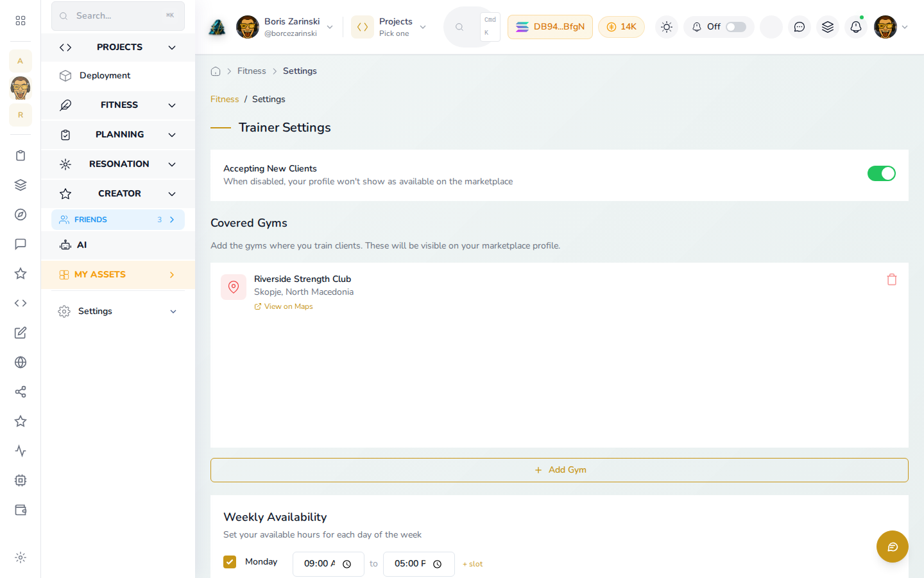
Task: Expand the Settings sidebar menu
Action: click(x=118, y=311)
